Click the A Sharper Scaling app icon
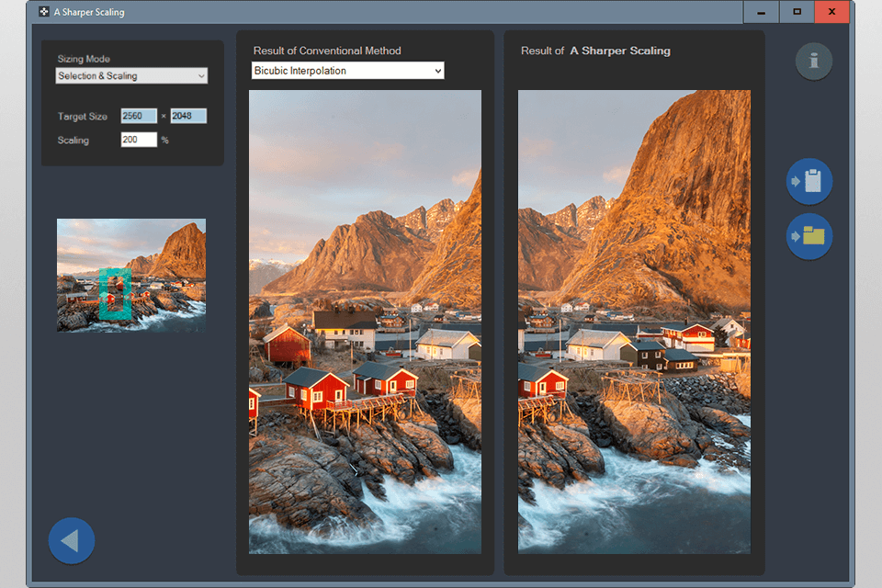This screenshot has height=588, width=882. [x=44, y=11]
